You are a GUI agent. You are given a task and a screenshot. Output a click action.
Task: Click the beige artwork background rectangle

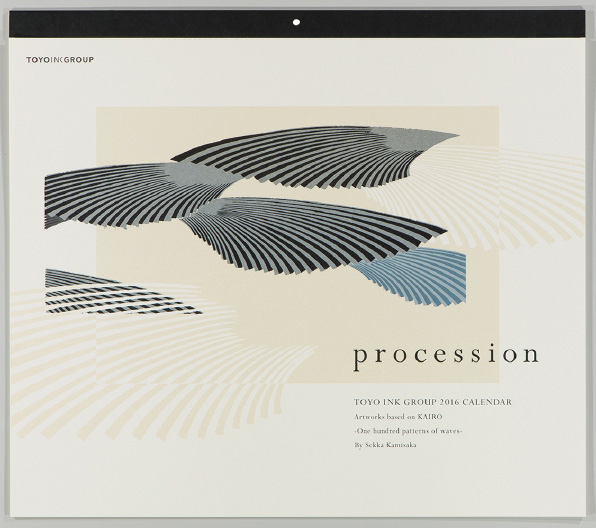[297, 244]
